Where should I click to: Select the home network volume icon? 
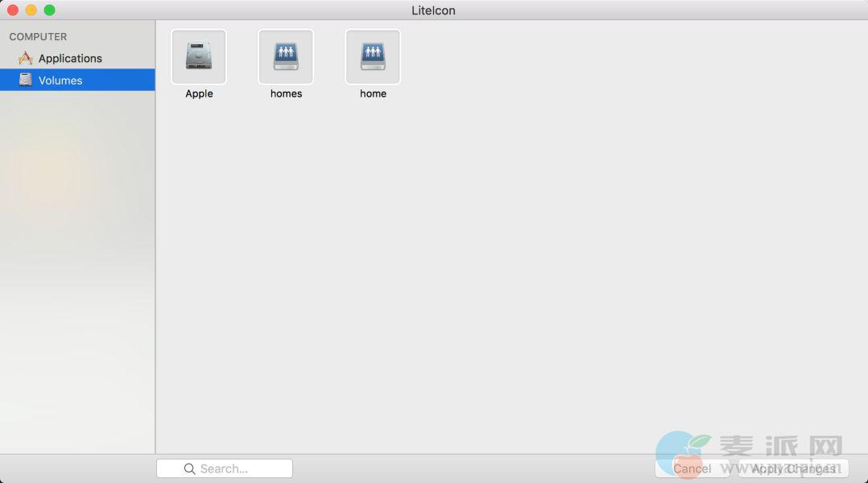coord(373,57)
